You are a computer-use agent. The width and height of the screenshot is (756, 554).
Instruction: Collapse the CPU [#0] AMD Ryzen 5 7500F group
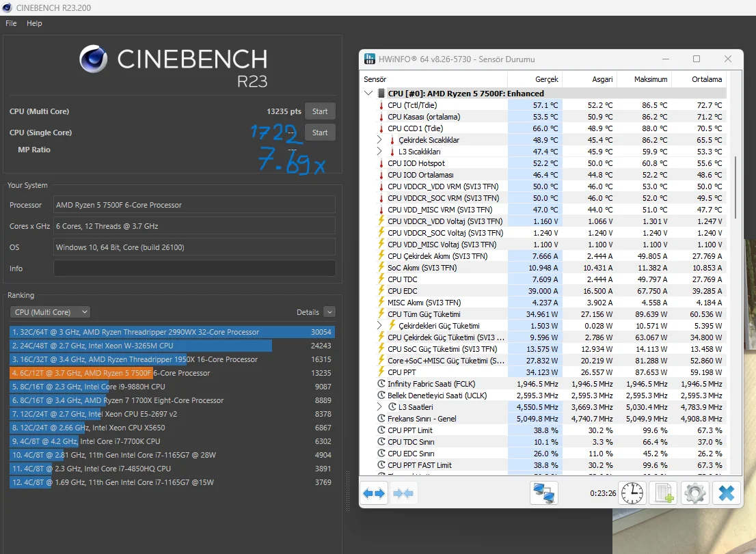tap(369, 93)
